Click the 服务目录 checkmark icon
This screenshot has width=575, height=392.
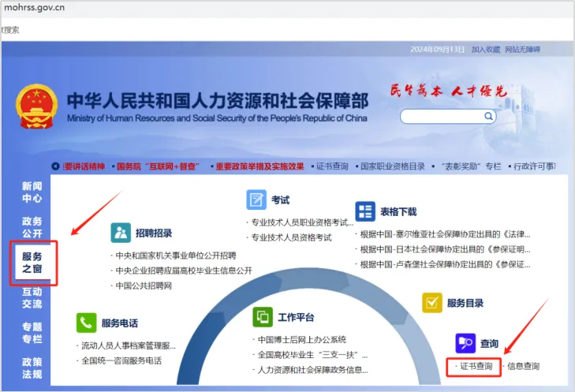tap(432, 303)
